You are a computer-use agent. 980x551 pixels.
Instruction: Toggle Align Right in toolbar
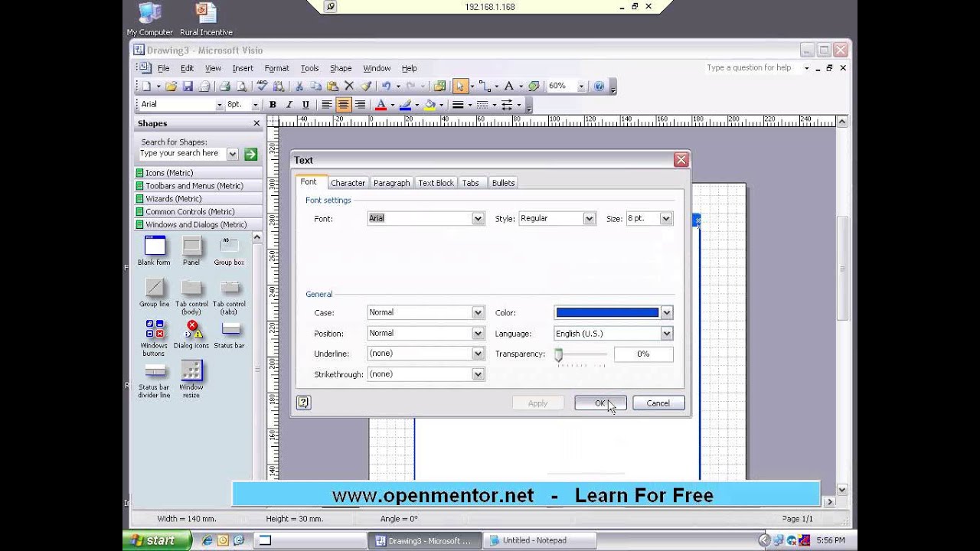click(x=360, y=105)
